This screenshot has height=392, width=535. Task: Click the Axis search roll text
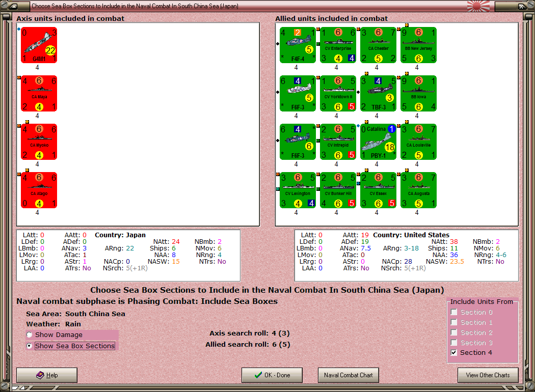[250, 333]
